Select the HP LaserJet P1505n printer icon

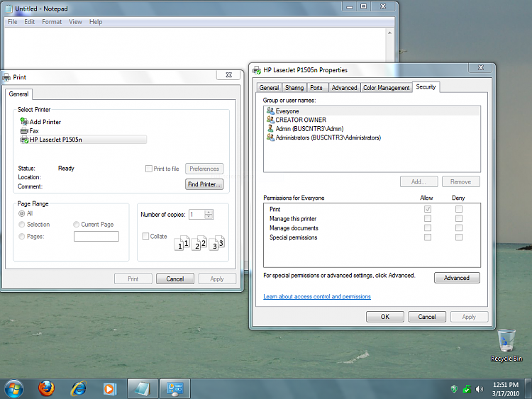(x=24, y=140)
